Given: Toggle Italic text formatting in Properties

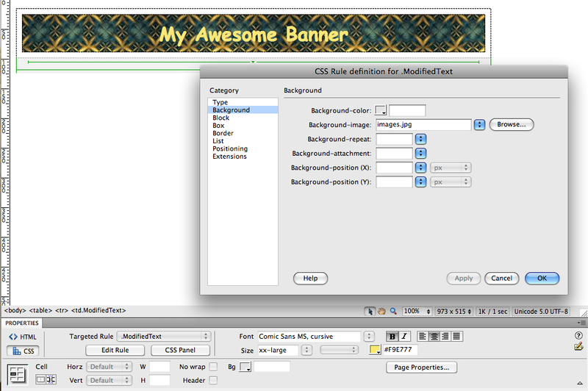Looking at the screenshot, I should pos(404,337).
